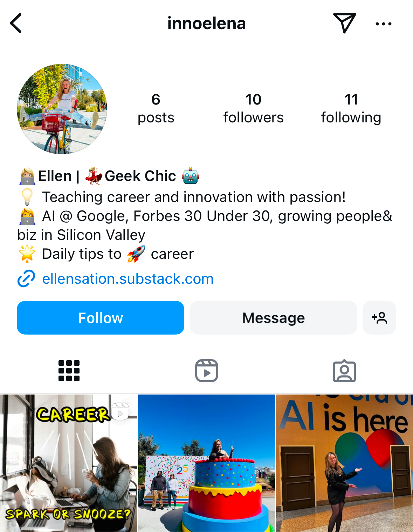Image resolution: width=413 pixels, height=532 pixels.
Task: Open the paper plane share icon
Action: (x=344, y=23)
